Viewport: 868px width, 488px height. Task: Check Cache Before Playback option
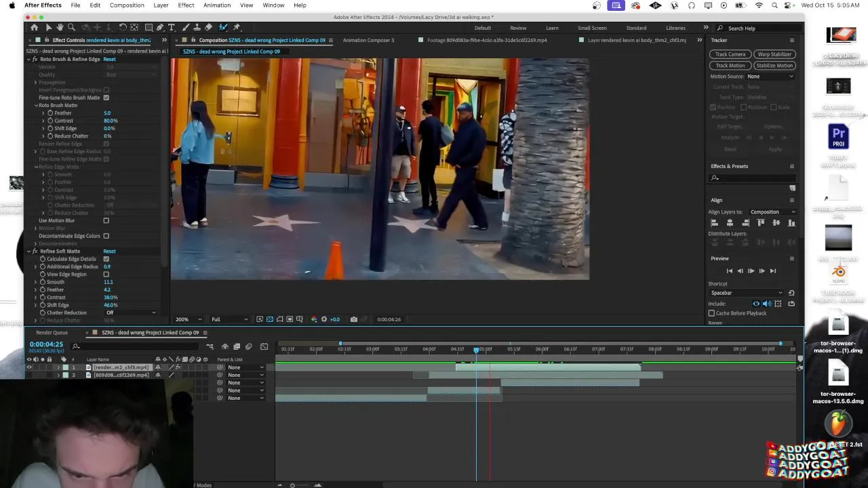pyautogui.click(x=711, y=313)
